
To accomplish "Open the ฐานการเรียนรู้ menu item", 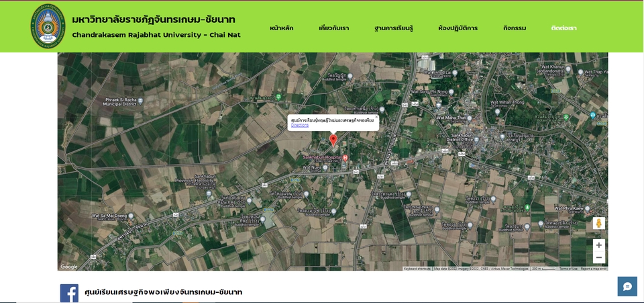I will (394, 28).
